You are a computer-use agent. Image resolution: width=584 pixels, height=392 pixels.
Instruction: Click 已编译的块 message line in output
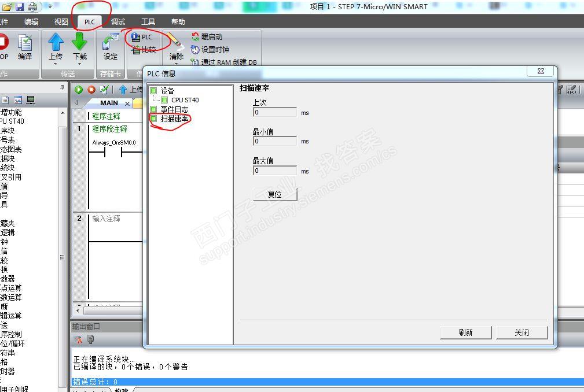click(130, 367)
